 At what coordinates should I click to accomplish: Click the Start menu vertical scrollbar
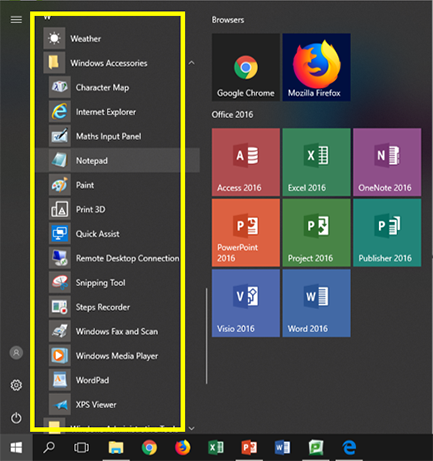(207, 336)
